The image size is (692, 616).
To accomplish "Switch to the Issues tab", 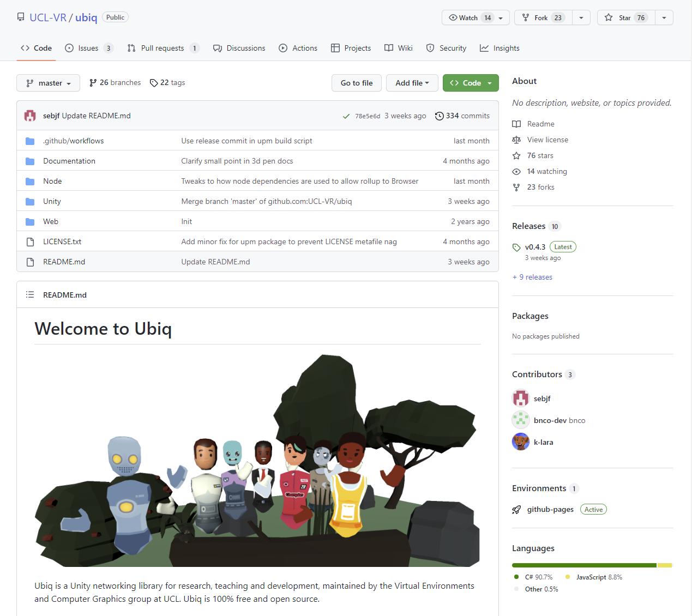I will point(89,48).
